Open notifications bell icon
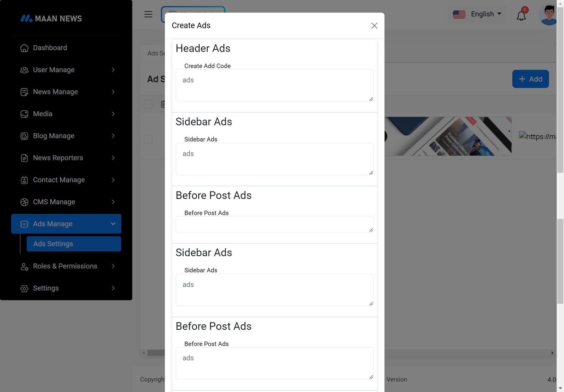Screen dimensions: 564x392 [x=521, y=16]
